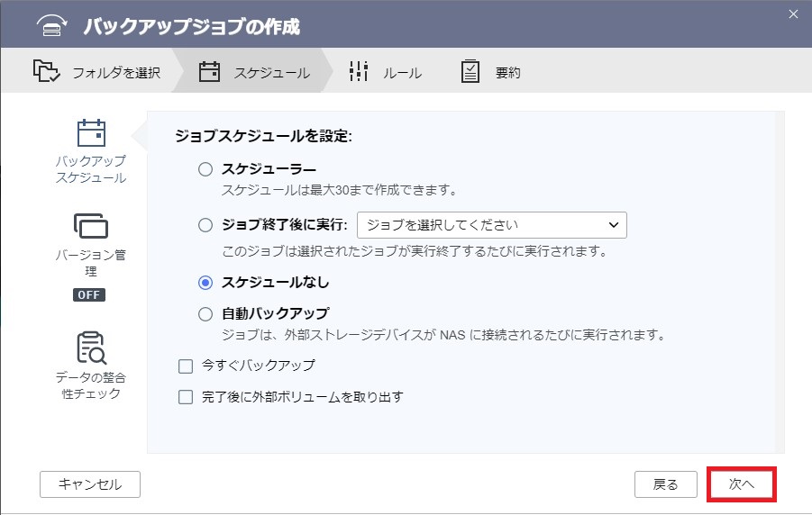Click the キャンセル button
812x515 pixels.
[x=90, y=484]
